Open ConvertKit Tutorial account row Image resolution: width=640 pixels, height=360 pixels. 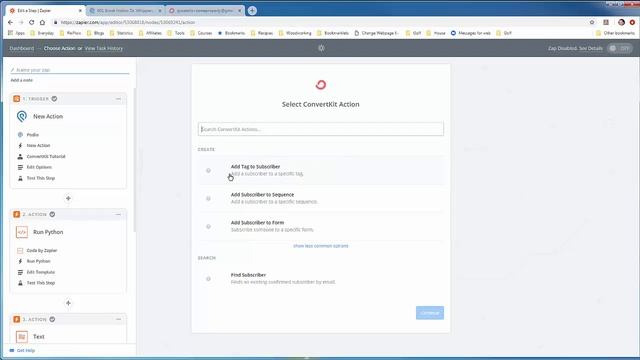(46, 157)
